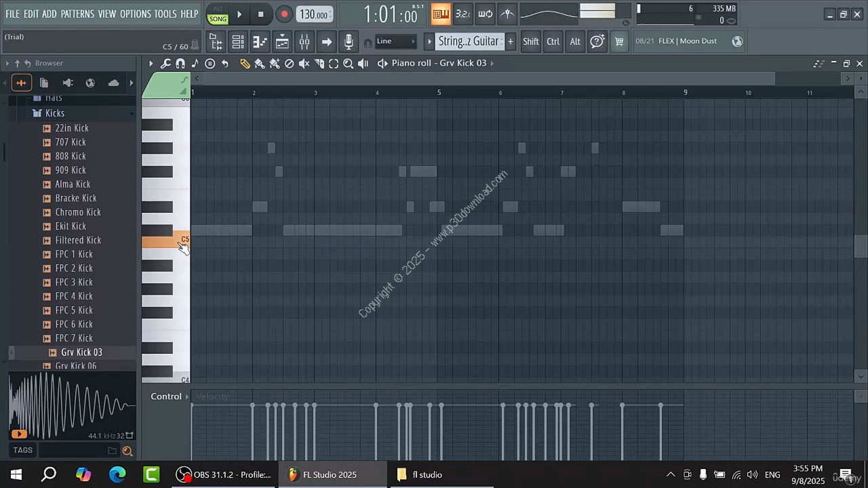Select the Zoom magnifier tool in piano roll

(x=348, y=63)
